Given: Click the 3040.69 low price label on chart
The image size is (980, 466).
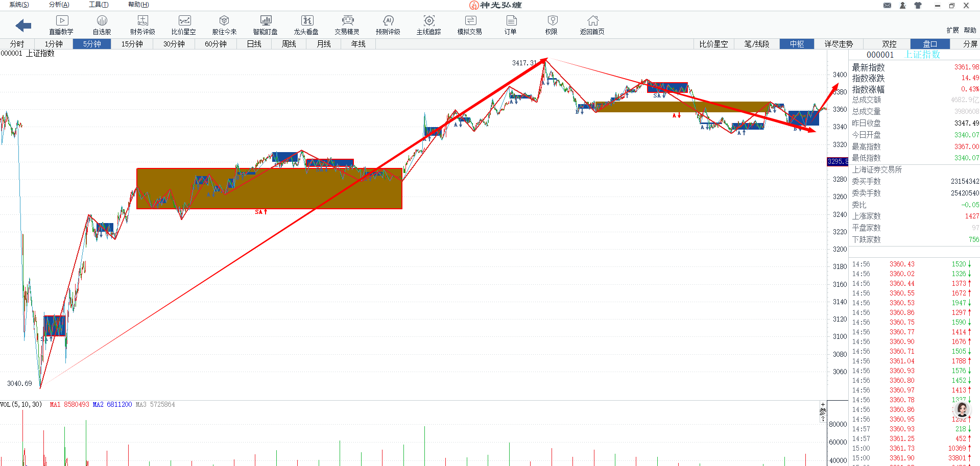Looking at the screenshot, I should [x=19, y=383].
